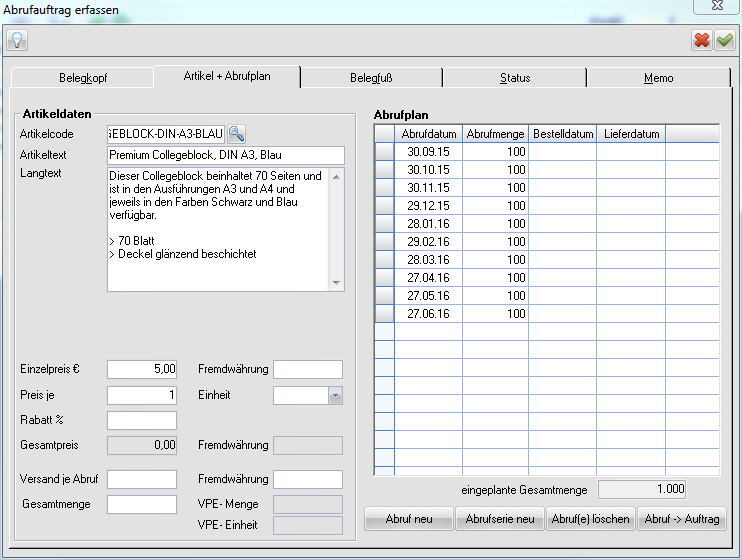Select the date cell 27.04.16

pyautogui.click(x=428, y=278)
